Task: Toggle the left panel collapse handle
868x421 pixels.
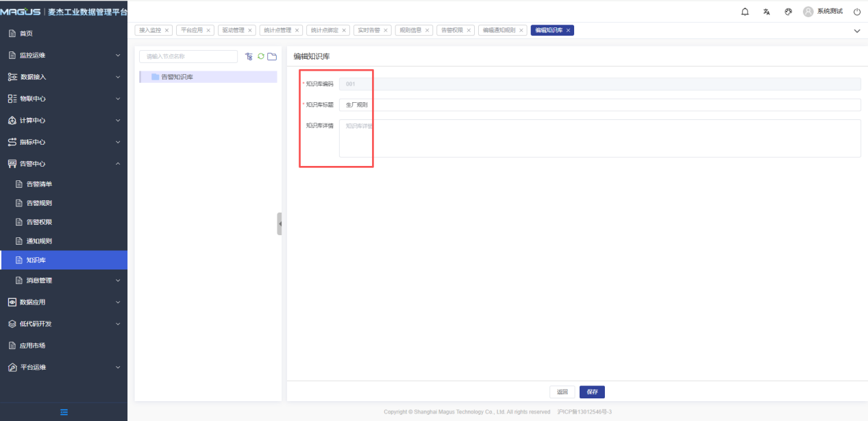Action: [280, 224]
